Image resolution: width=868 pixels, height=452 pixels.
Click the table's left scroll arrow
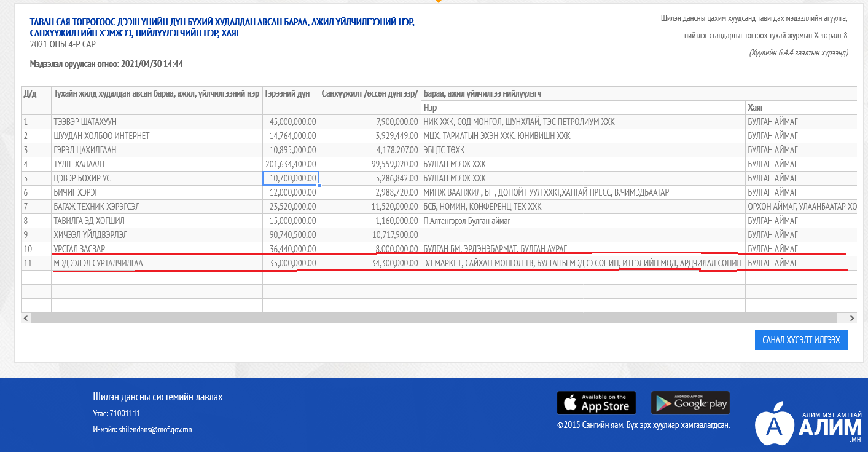(26, 318)
